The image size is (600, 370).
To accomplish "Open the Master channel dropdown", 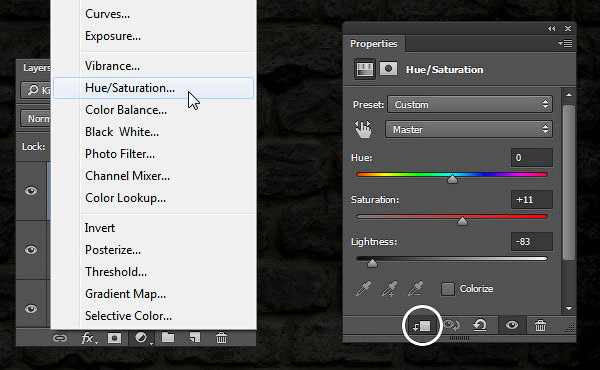I will 469,130.
